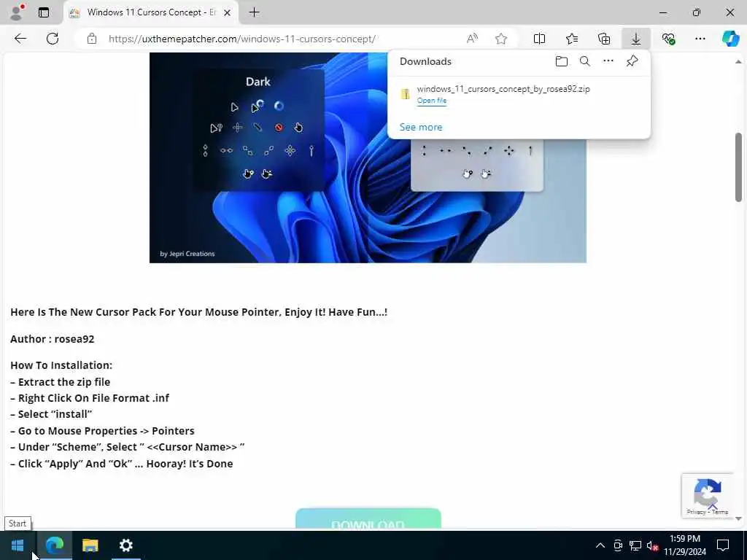Viewport: 747px width, 560px height.
Task: Open Microsoft Edge from the taskbar
Action: pos(54,545)
